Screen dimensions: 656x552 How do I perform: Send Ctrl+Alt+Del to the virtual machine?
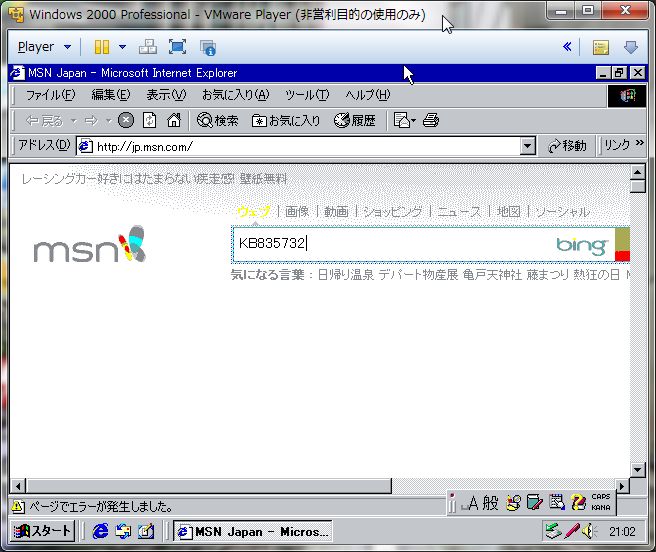coord(148,47)
